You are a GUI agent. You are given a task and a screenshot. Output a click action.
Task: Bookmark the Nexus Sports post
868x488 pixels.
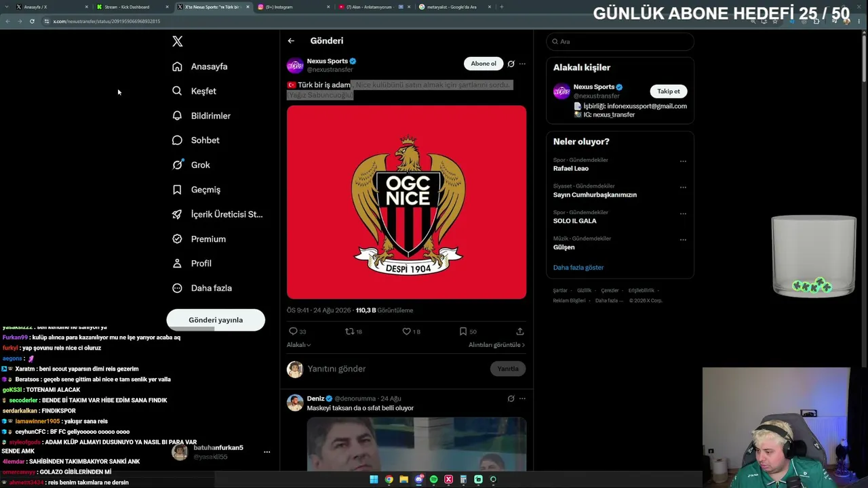[x=463, y=331]
